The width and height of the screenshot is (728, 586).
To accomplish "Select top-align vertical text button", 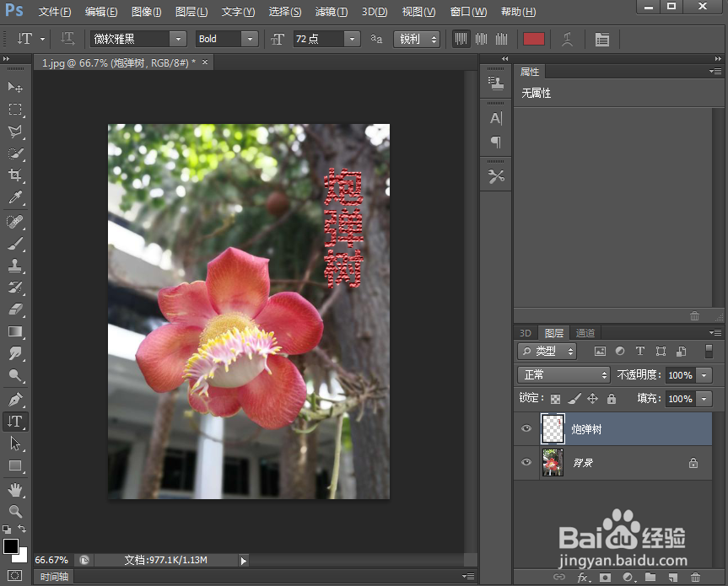I will (x=461, y=39).
